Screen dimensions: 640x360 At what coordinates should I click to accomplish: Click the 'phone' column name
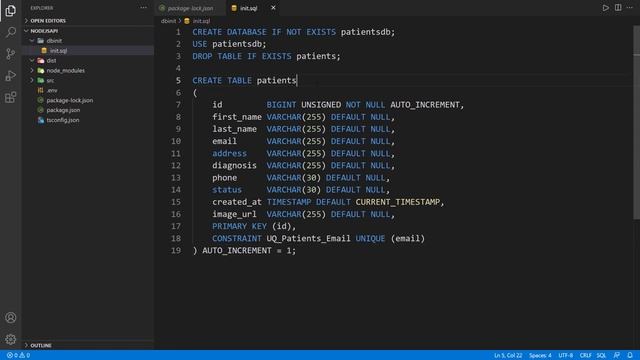[224, 178]
